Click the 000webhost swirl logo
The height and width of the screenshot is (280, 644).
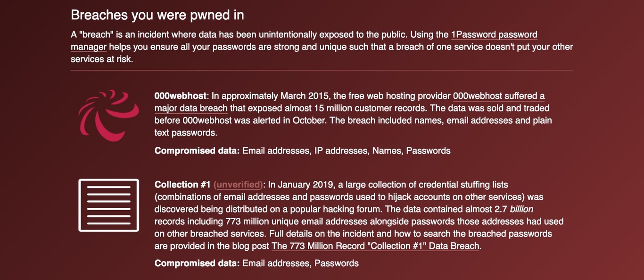108,116
